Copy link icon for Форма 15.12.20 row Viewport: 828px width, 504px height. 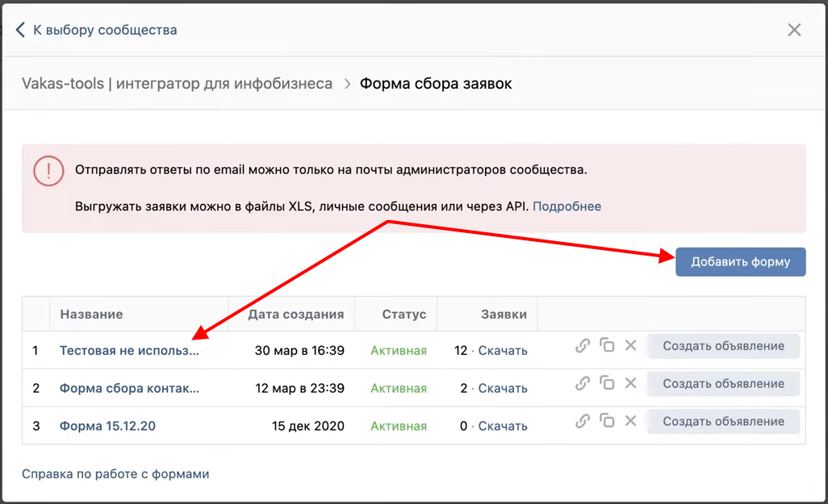[x=583, y=421]
